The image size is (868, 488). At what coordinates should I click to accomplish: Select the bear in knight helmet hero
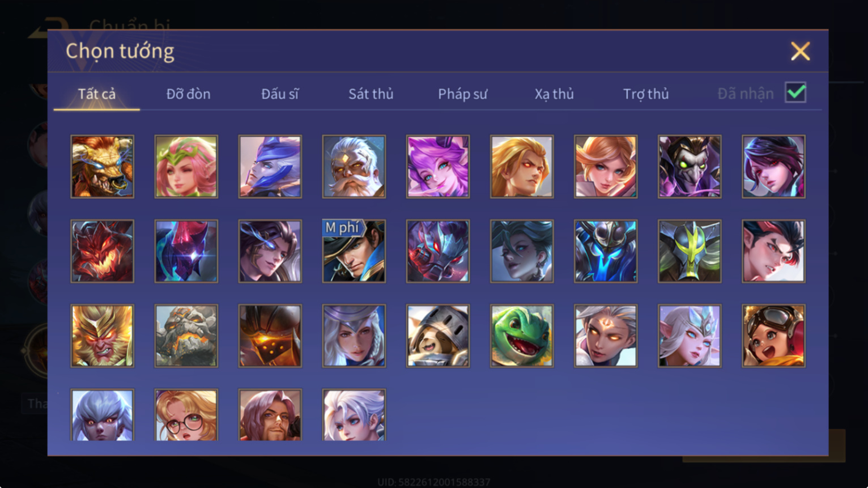tap(438, 336)
